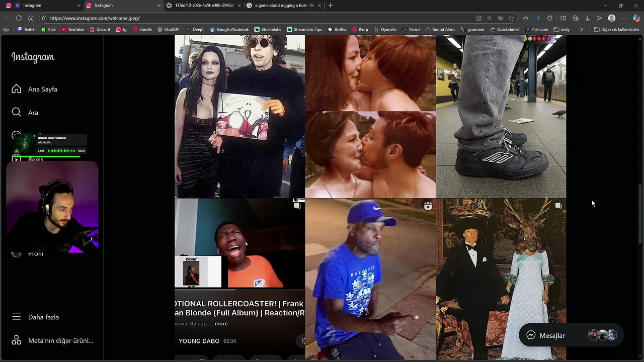This screenshot has height=362, width=644.
Task: Open the Google Akademik bookmark
Action: pos(229,30)
